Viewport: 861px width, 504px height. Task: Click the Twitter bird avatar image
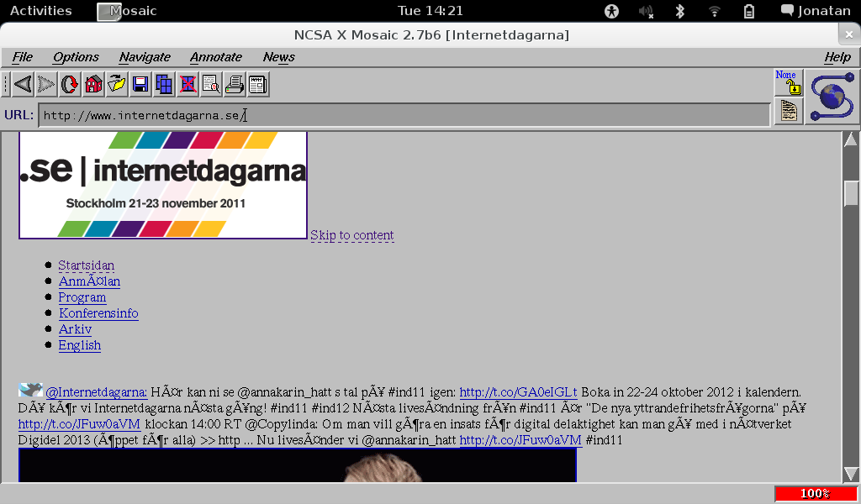30,390
